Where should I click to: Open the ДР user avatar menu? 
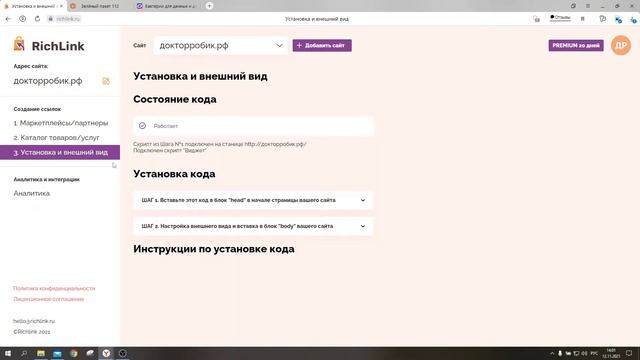[620, 45]
